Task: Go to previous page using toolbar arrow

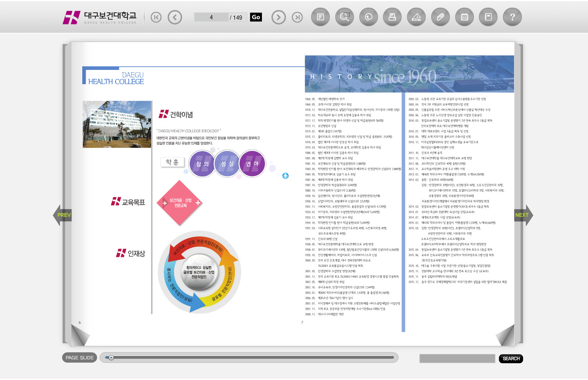Action: (175, 17)
